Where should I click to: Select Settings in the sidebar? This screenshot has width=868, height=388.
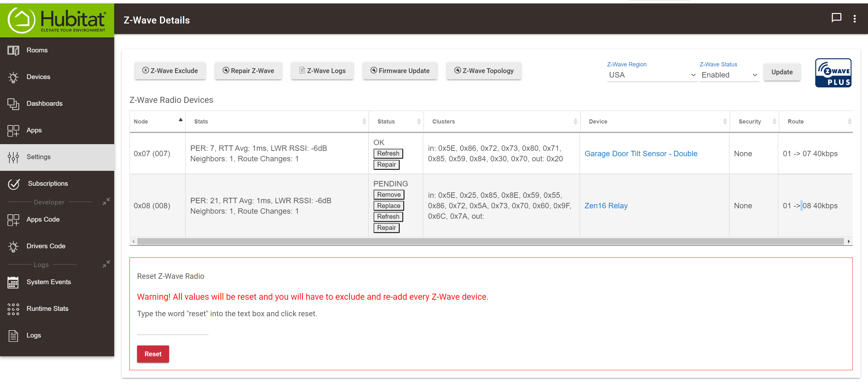click(x=57, y=157)
